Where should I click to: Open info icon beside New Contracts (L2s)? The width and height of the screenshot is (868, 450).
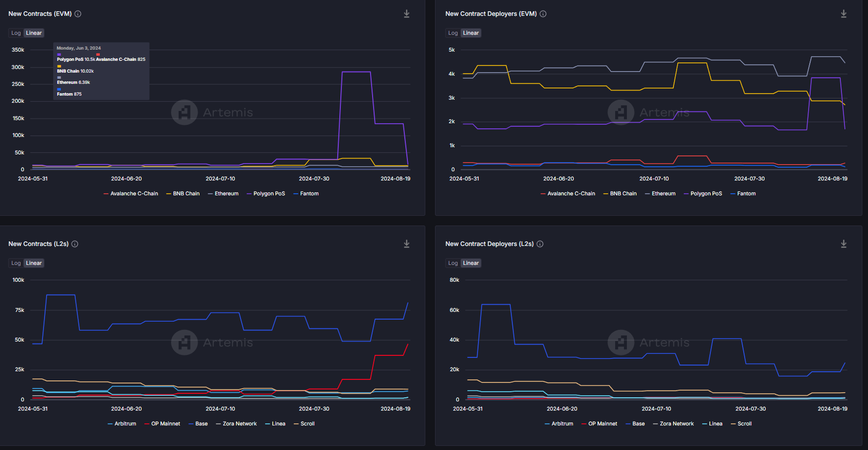pos(75,244)
